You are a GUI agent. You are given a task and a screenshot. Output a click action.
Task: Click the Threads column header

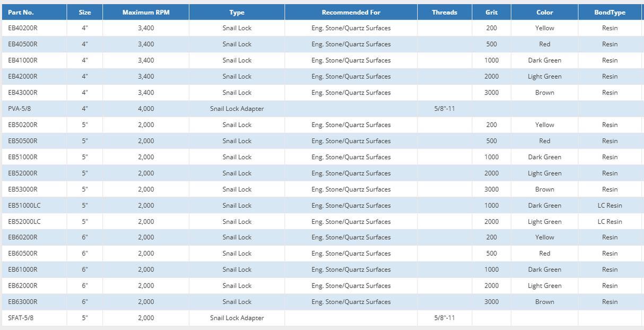pos(444,12)
